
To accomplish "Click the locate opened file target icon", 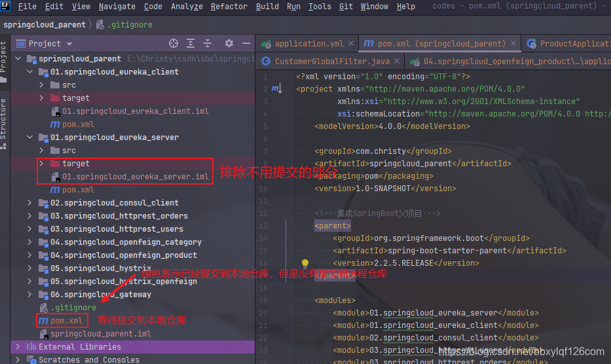I will click(x=174, y=43).
